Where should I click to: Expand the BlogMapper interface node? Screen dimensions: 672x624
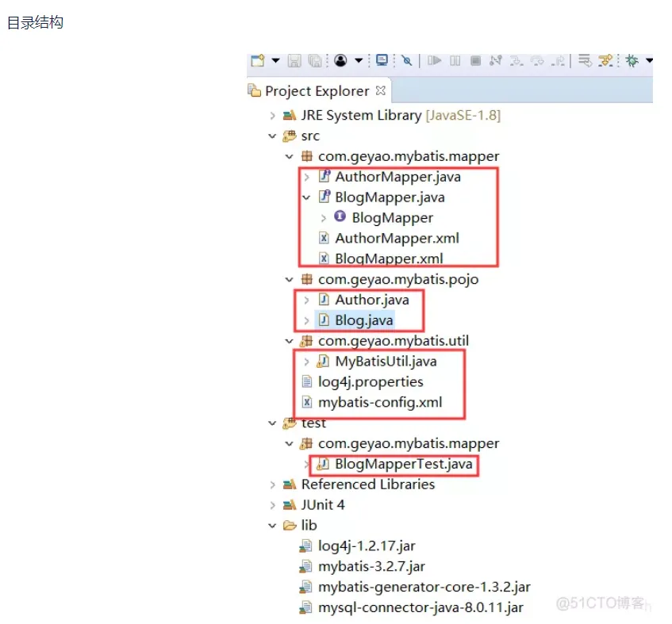pyautogui.click(x=323, y=218)
